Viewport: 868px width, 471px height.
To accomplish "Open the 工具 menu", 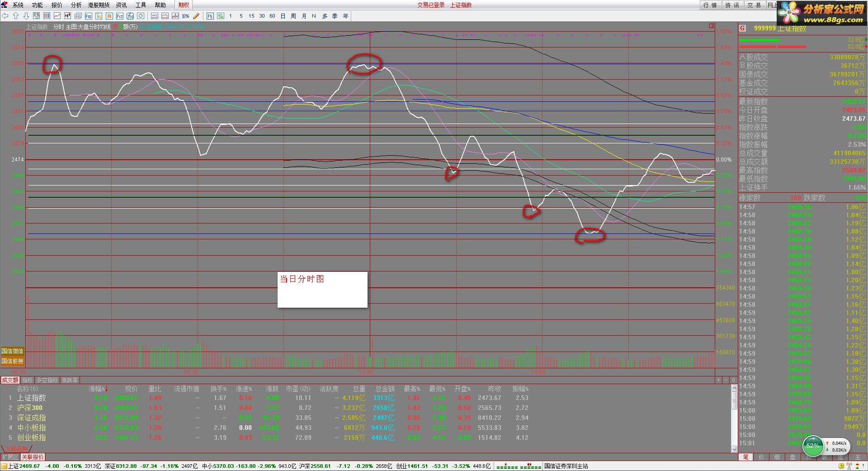I will [x=141, y=5].
